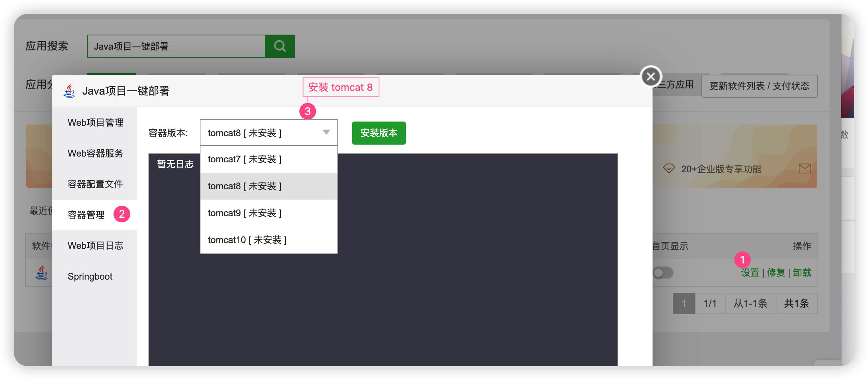Click the 共1条 total count text
The height and width of the screenshot is (380, 868).
(796, 303)
